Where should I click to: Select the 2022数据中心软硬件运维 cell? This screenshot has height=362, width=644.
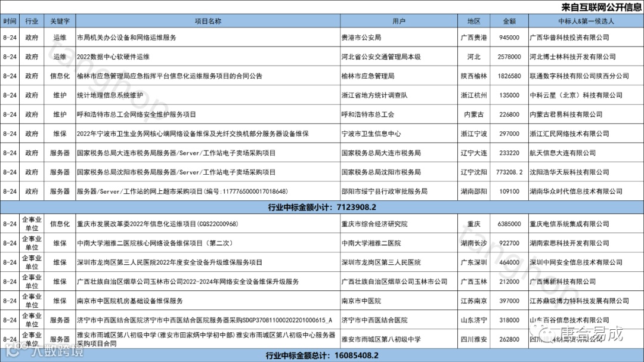click(208, 57)
